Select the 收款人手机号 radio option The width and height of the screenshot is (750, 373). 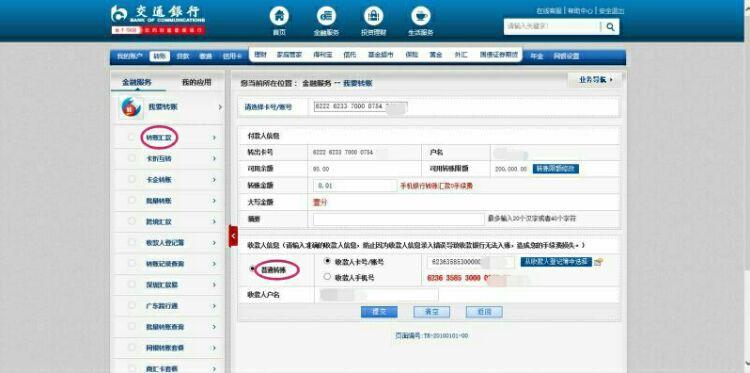pyautogui.click(x=328, y=276)
